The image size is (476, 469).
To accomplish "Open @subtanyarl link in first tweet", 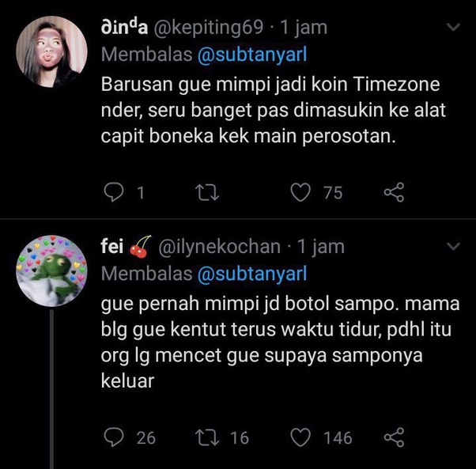I will [x=251, y=55].
